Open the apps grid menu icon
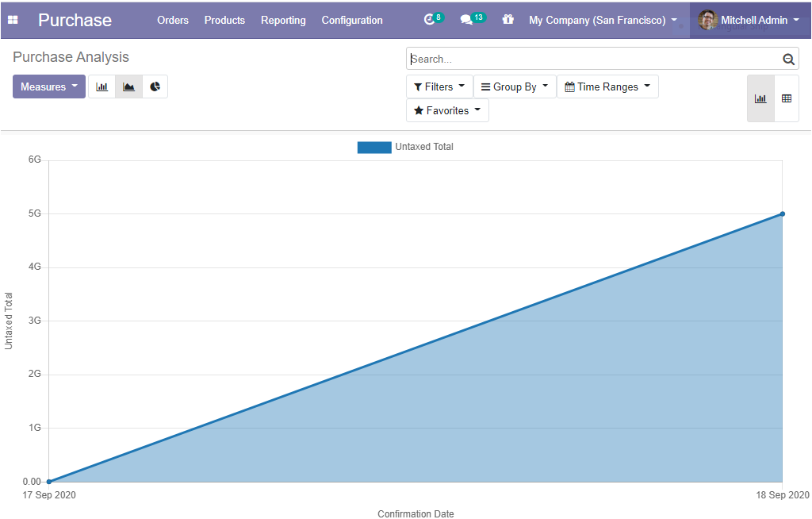This screenshot has height=519, width=812. coord(13,20)
